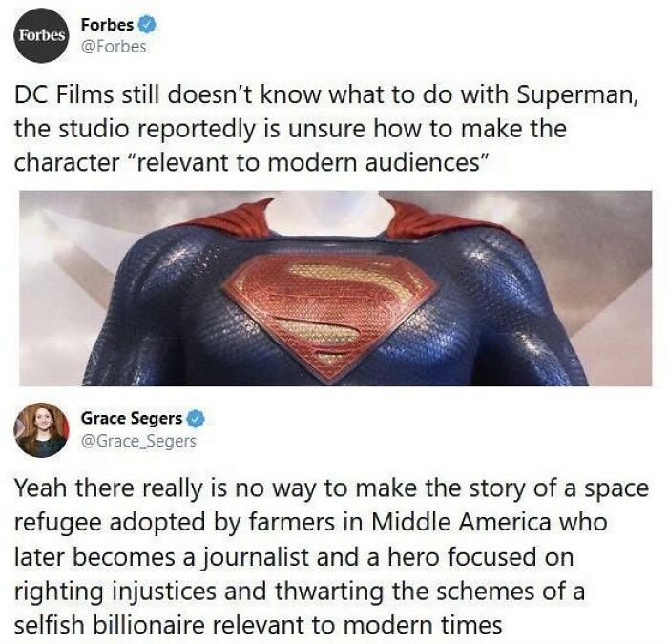The width and height of the screenshot is (668, 644).
Task: Open the Grace Segers display name
Action: tap(132, 419)
